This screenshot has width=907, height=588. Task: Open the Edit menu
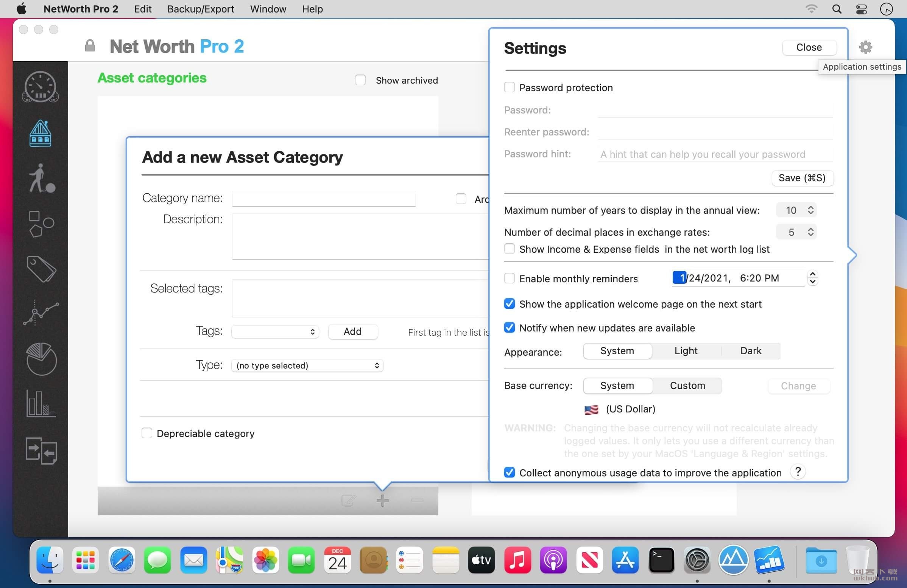click(143, 9)
